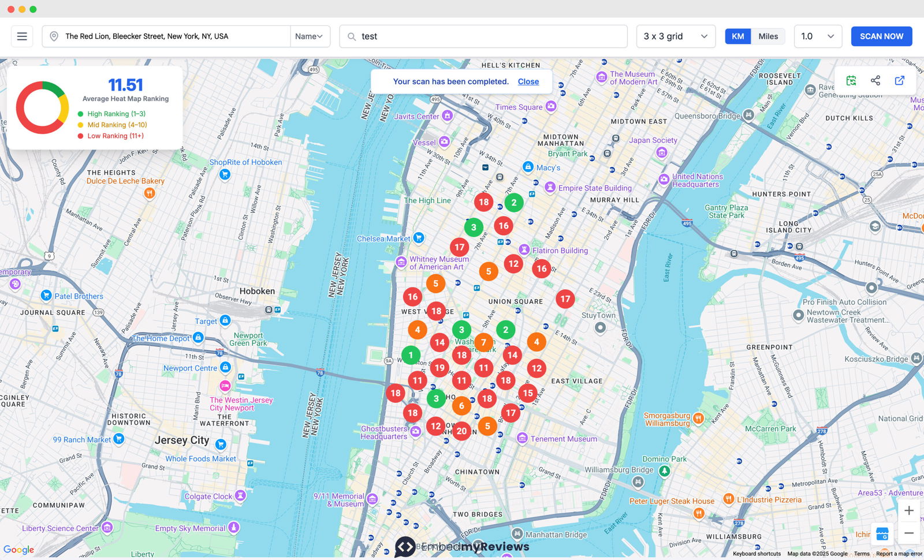
Task: Expand the 3 x 3 grid dropdown
Action: coord(675,36)
